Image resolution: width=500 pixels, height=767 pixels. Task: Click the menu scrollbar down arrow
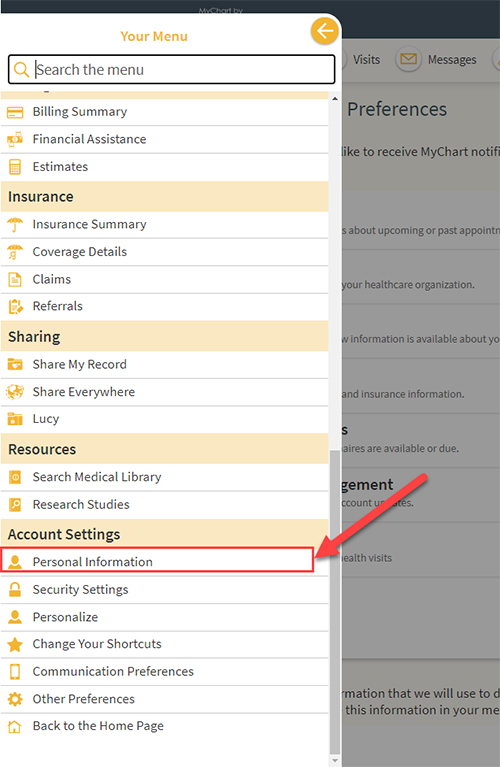click(335, 760)
